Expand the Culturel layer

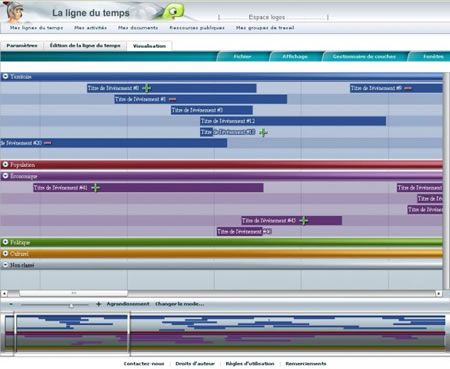(5, 253)
